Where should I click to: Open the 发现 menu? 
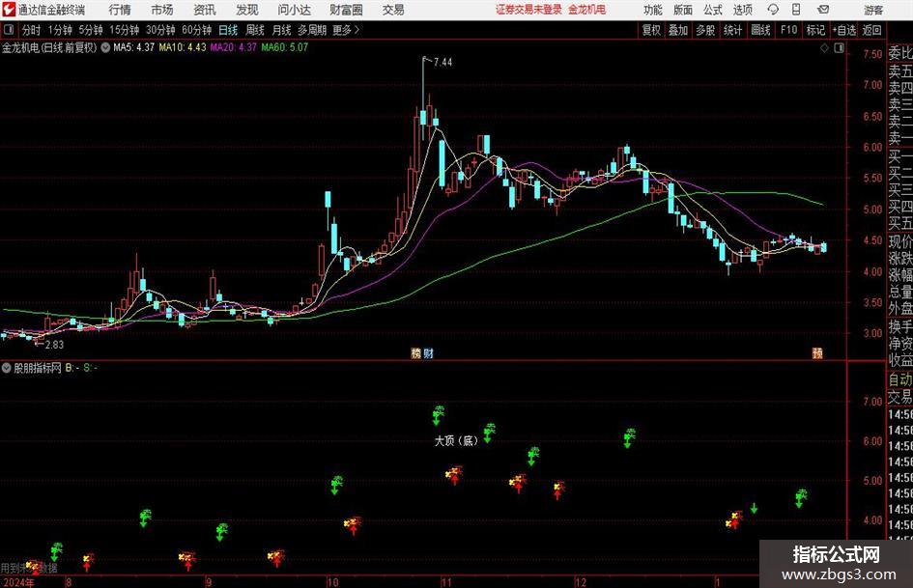pos(247,10)
